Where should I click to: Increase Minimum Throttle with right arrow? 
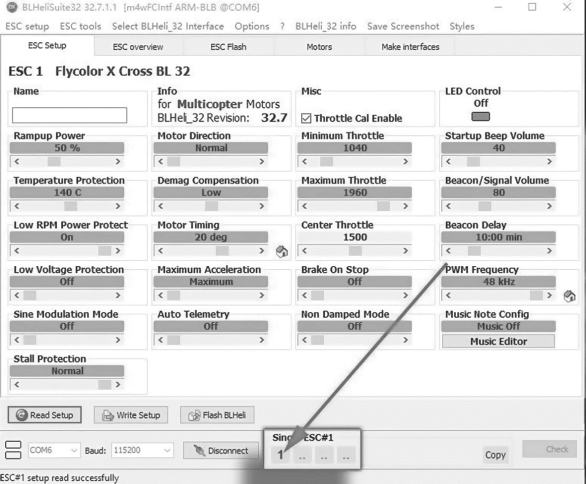(406, 161)
